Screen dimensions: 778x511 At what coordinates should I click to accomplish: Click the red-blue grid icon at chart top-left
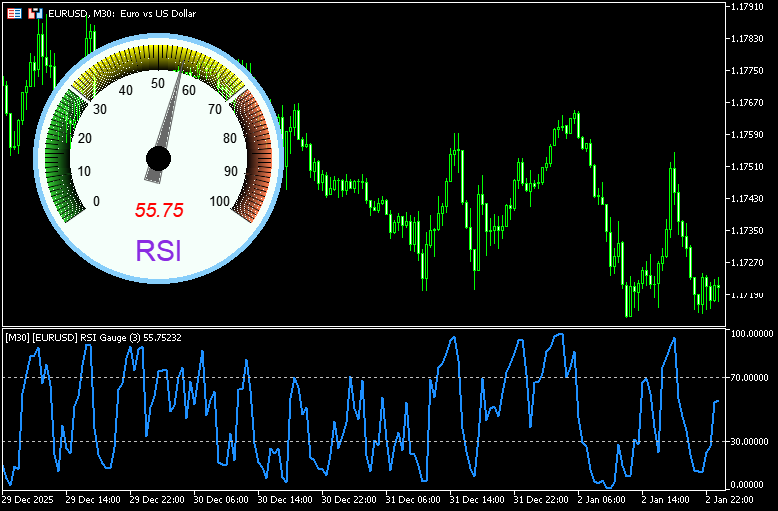tap(13, 14)
